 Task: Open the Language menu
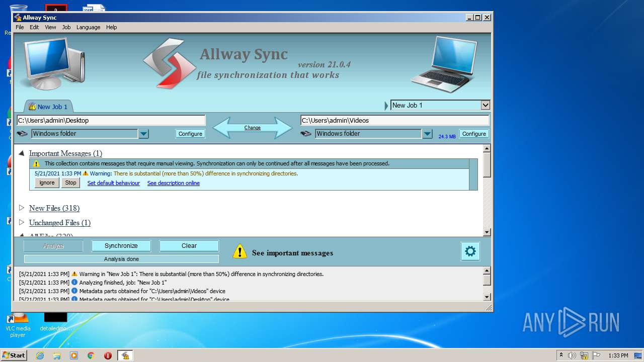pos(89,27)
